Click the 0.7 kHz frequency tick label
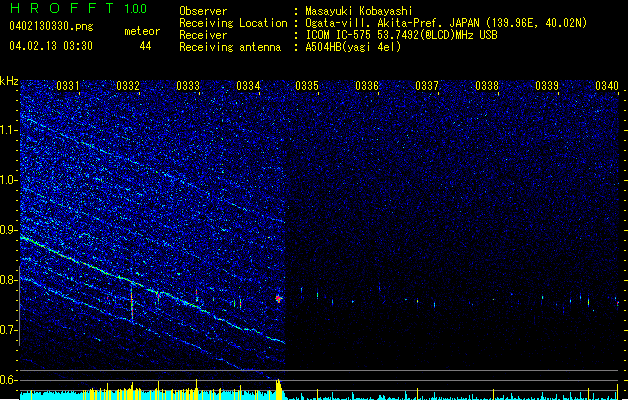Image resolution: width=629 pixels, height=400 pixels. tap(9, 330)
